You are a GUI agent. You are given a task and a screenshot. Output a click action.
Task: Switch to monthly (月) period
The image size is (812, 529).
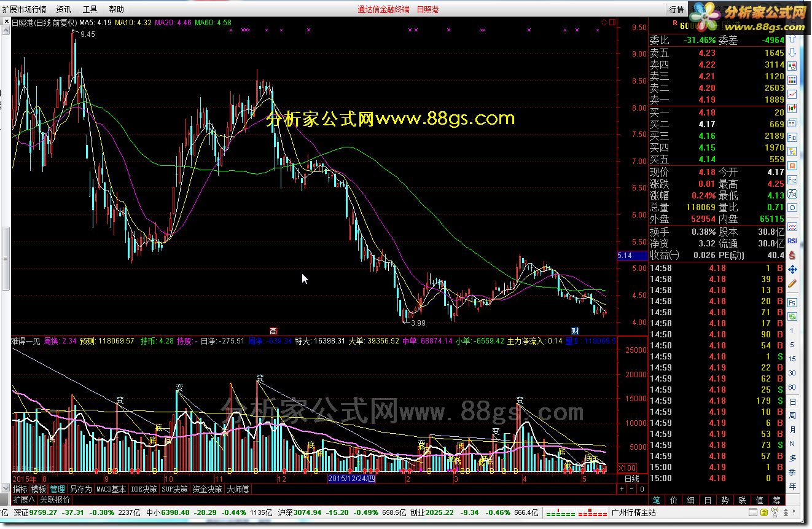[x=792, y=430]
